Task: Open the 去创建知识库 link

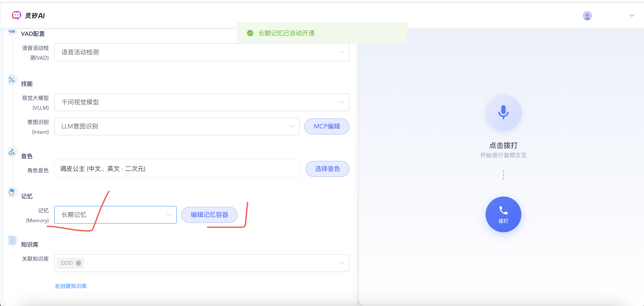Action: (x=71, y=286)
